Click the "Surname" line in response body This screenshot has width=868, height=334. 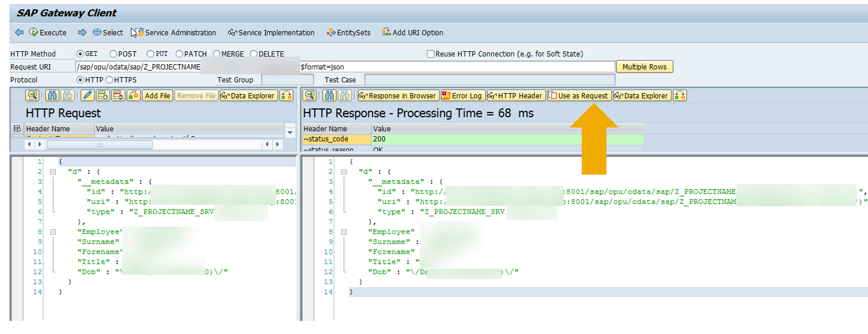(x=393, y=242)
